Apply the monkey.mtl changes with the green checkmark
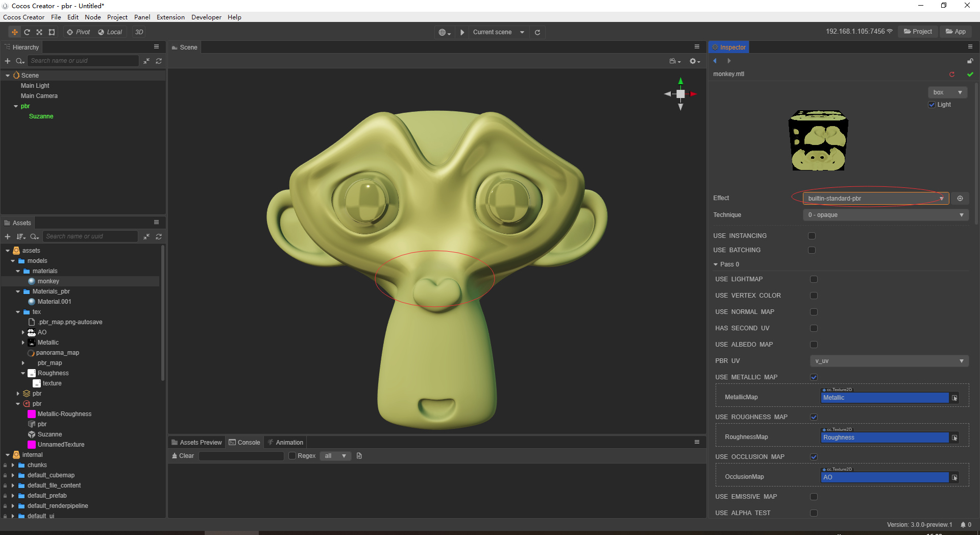This screenshot has width=980, height=535. pos(970,74)
